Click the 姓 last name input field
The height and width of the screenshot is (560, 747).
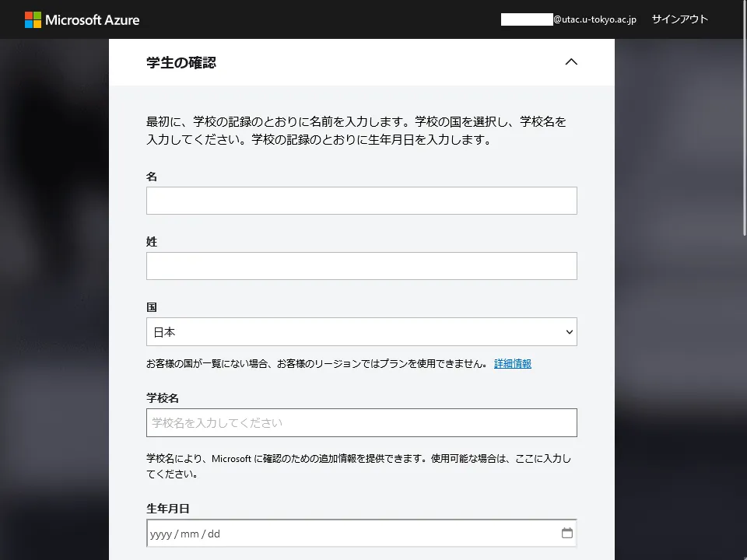[x=361, y=266]
